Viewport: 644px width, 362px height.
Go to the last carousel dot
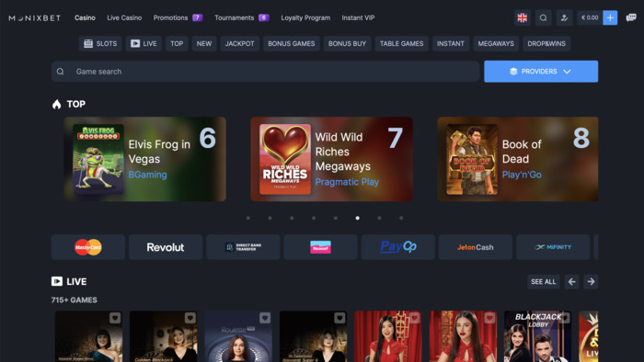401,218
